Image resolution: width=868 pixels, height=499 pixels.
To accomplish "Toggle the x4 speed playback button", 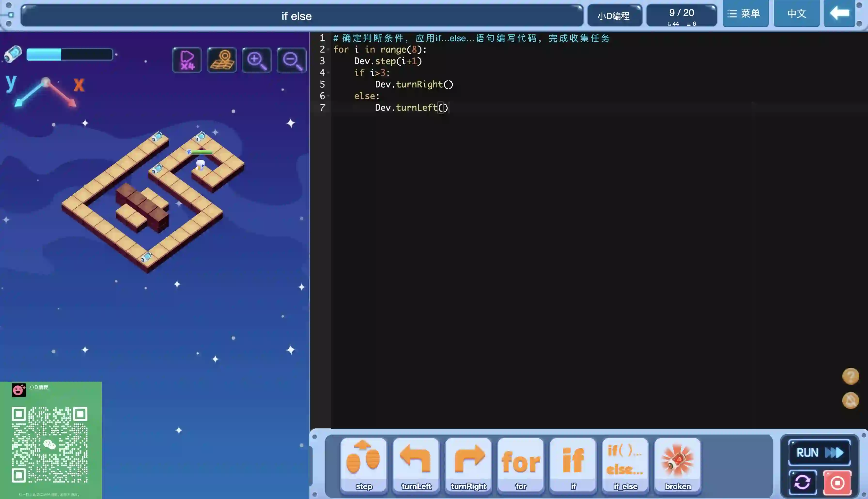I will [187, 60].
